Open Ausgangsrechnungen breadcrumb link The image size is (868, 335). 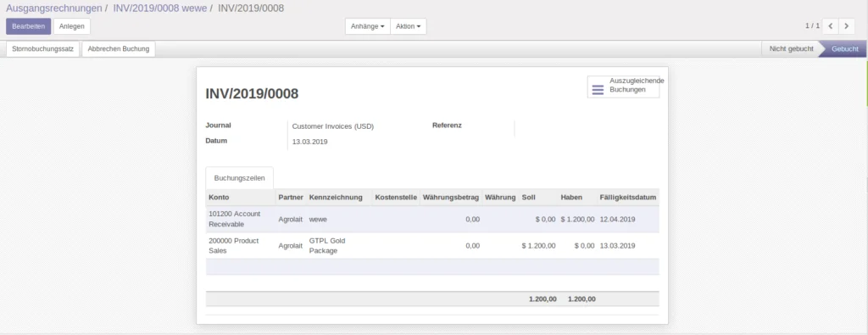54,8
